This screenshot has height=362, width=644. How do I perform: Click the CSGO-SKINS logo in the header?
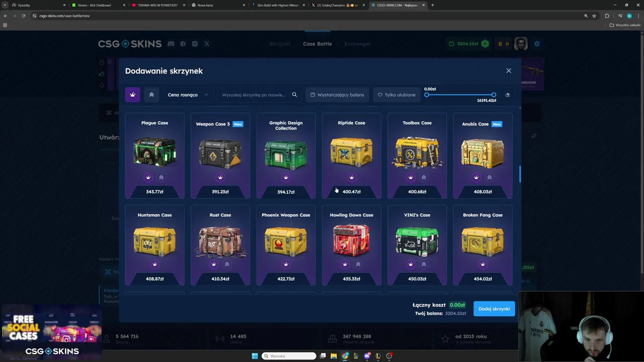pyautogui.click(x=130, y=44)
